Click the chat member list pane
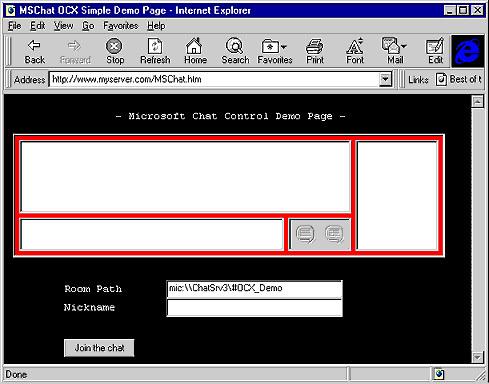 click(397, 195)
